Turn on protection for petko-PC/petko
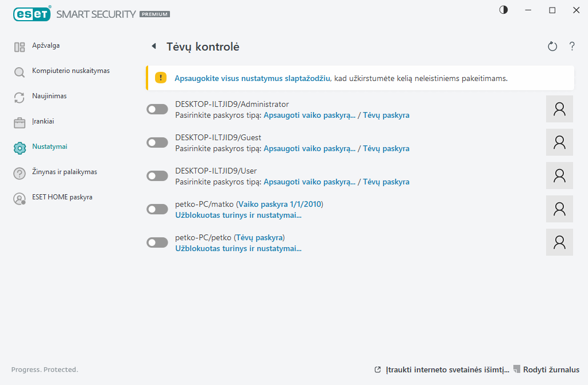The image size is (588, 385). click(157, 242)
